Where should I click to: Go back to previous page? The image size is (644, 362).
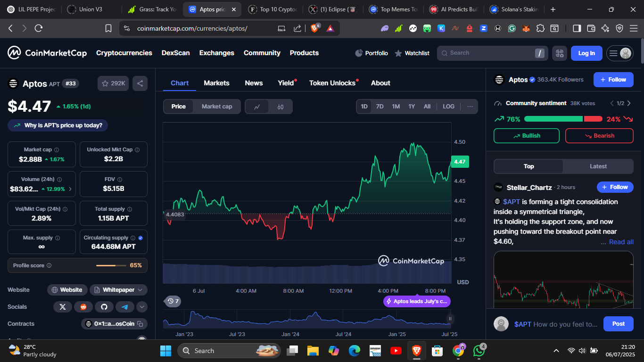10,28
